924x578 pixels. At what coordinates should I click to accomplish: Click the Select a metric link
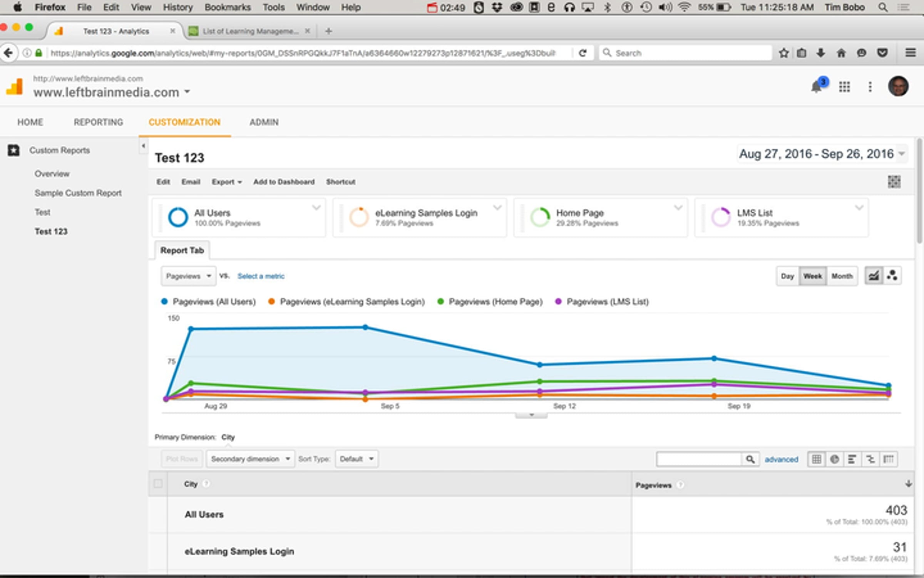tap(261, 276)
